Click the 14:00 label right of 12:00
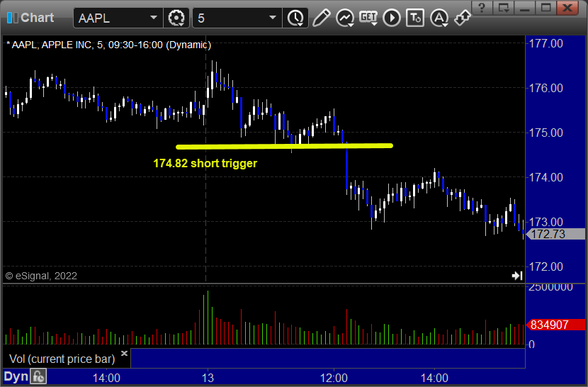Screen dimensions: 588x387 pyautogui.click(x=434, y=378)
